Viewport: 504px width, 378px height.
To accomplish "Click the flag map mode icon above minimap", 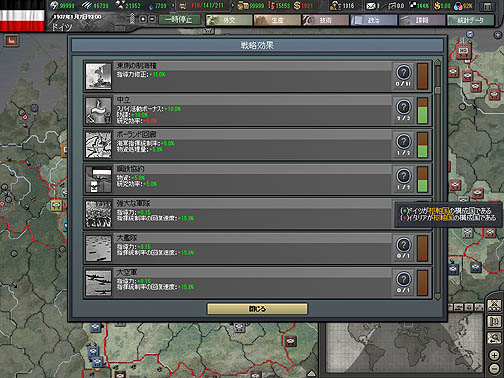I will tap(494, 322).
